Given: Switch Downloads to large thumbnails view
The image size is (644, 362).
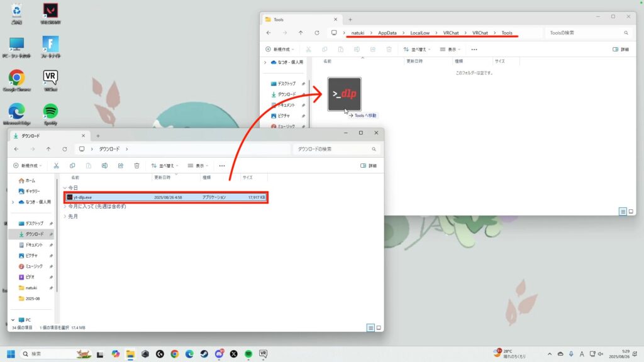Looking at the screenshot, I should [x=379, y=327].
